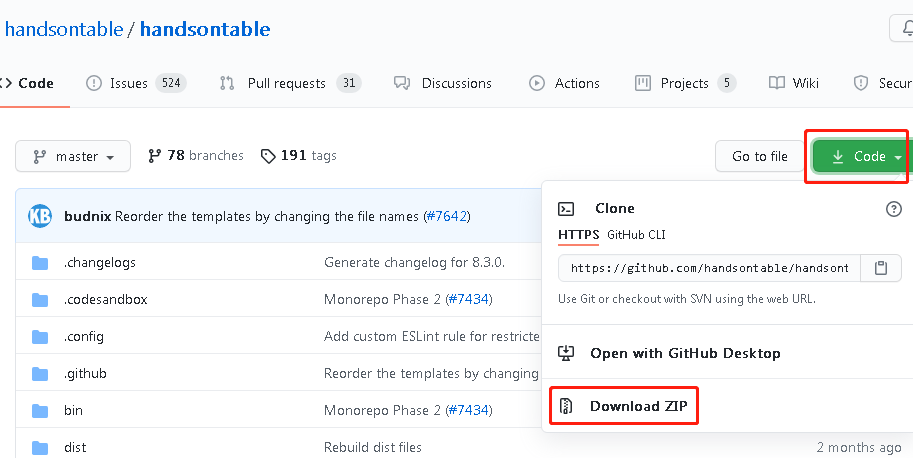The width and height of the screenshot is (913, 458).
Task: View 78 branches link
Action: pos(196,155)
